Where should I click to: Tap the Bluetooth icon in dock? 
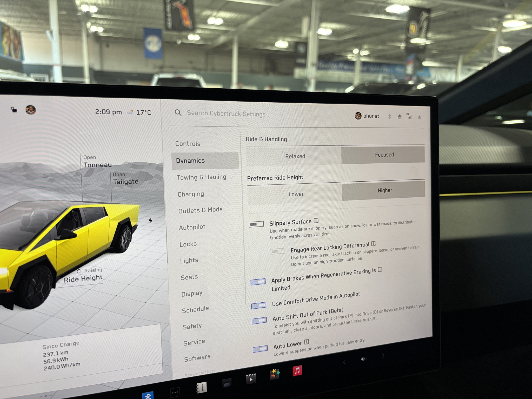pos(148,396)
